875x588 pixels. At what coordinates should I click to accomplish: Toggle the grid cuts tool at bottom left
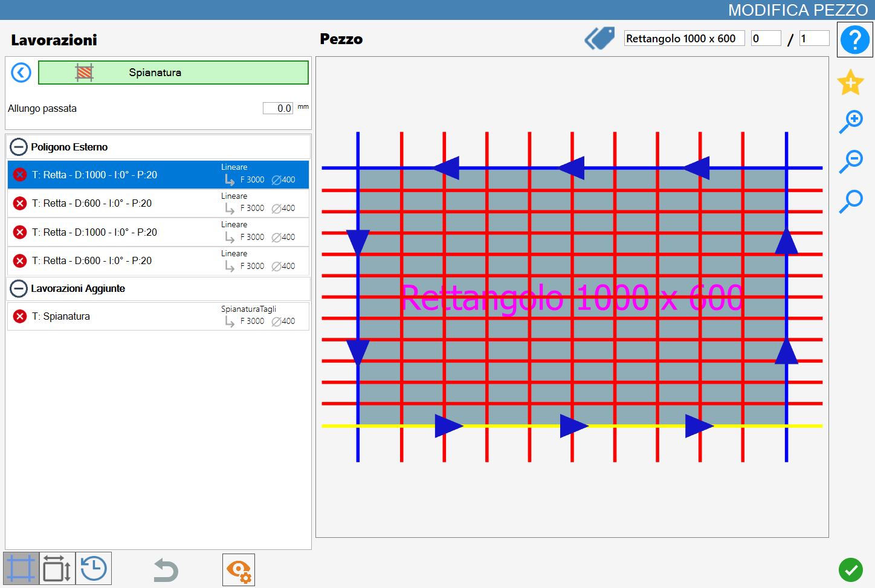(x=21, y=569)
